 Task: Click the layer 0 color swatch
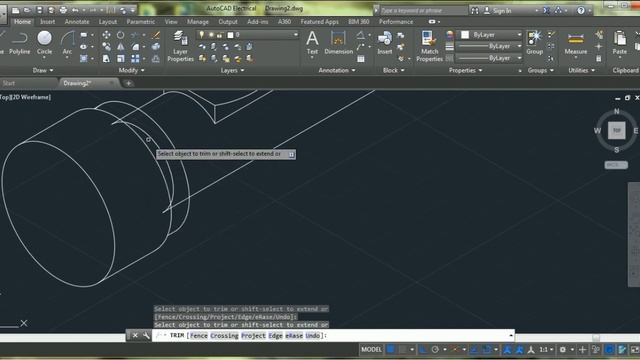(x=230, y=35)
